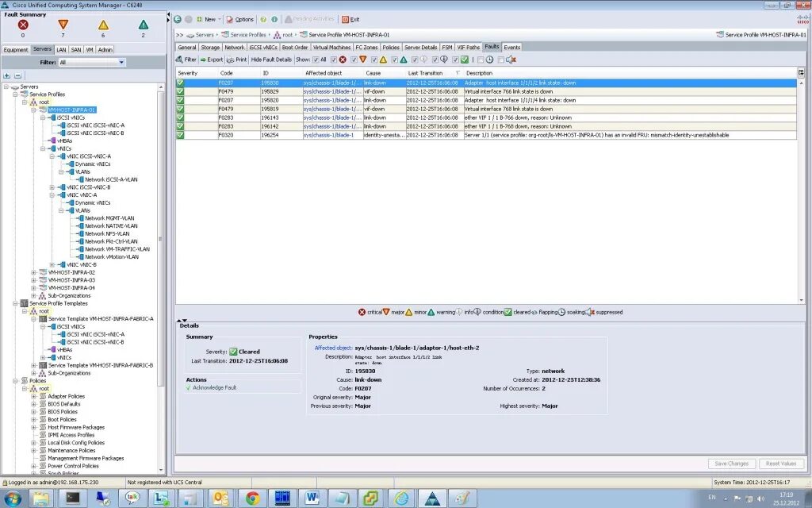812x508 pixels.
Task: Go back with the green back arrow
Action: (178, 19)
